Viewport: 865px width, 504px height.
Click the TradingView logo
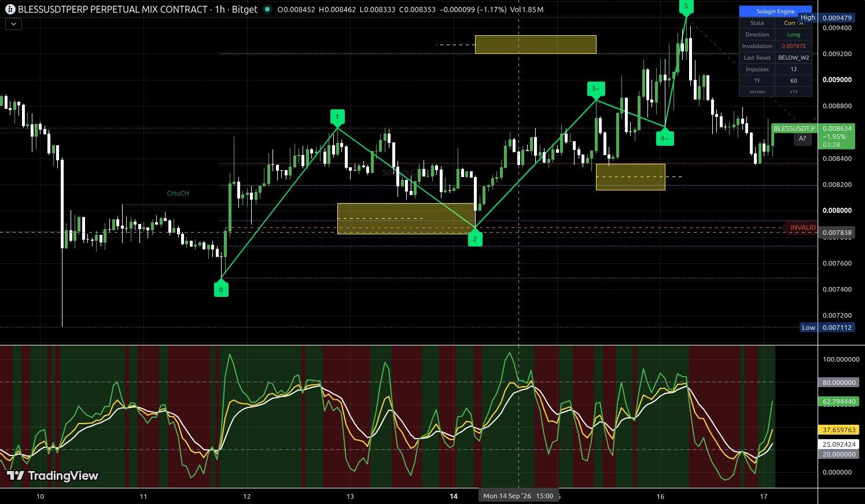pyautogui.click(x=53, y=476)
